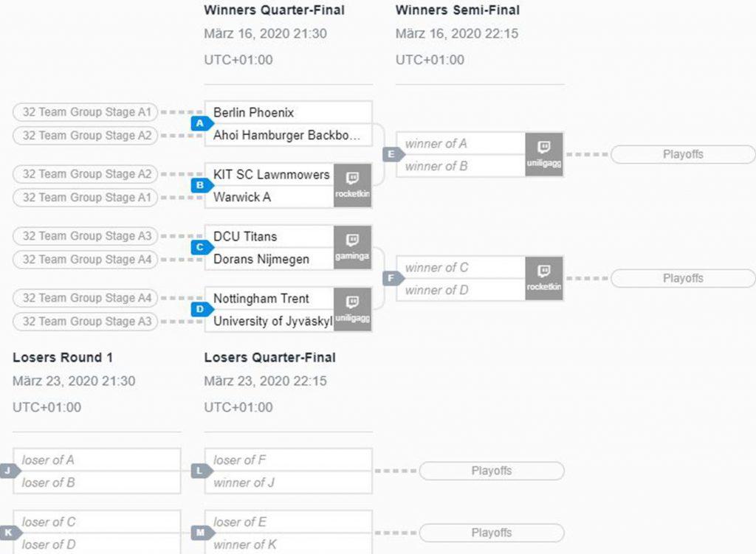Click the 'loser of A' slot

(x=97, y=460)
